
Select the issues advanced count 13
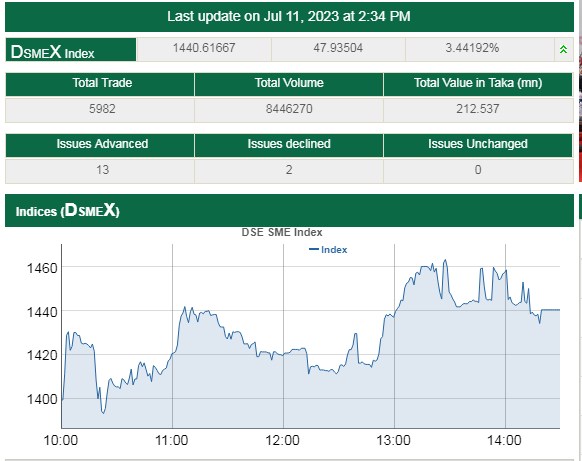[102, 170]
